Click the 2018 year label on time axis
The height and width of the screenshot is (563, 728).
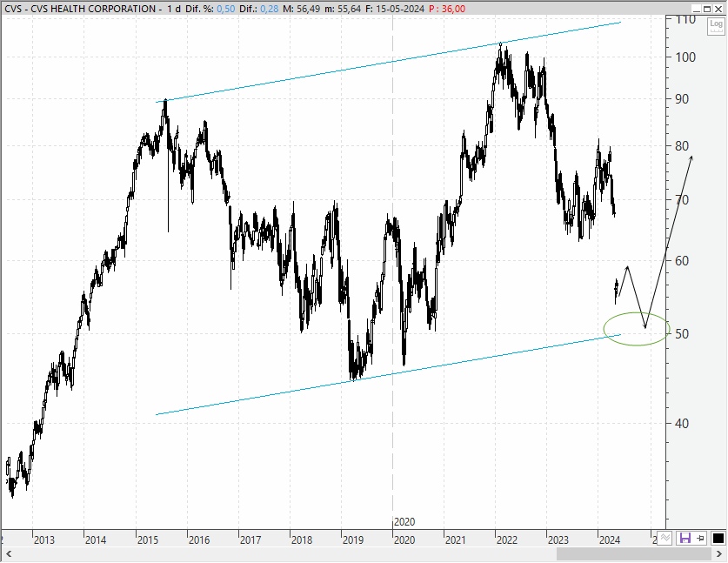click(302, 540)
